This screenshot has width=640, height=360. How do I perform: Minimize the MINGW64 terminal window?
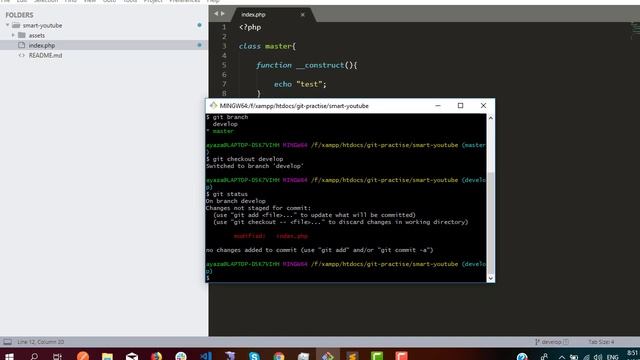tap(438, 106)
